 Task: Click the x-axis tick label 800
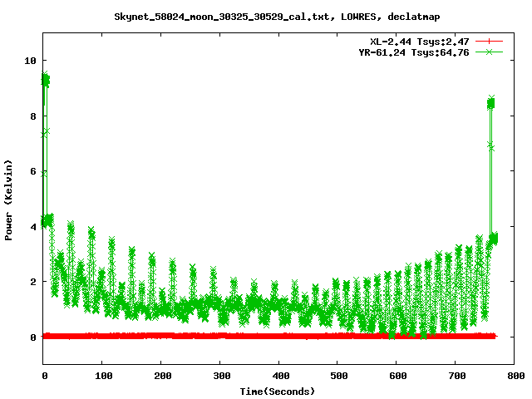tap(516, 376)
